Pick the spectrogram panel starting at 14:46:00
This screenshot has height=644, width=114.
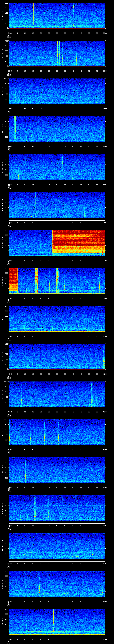point(57,584)
